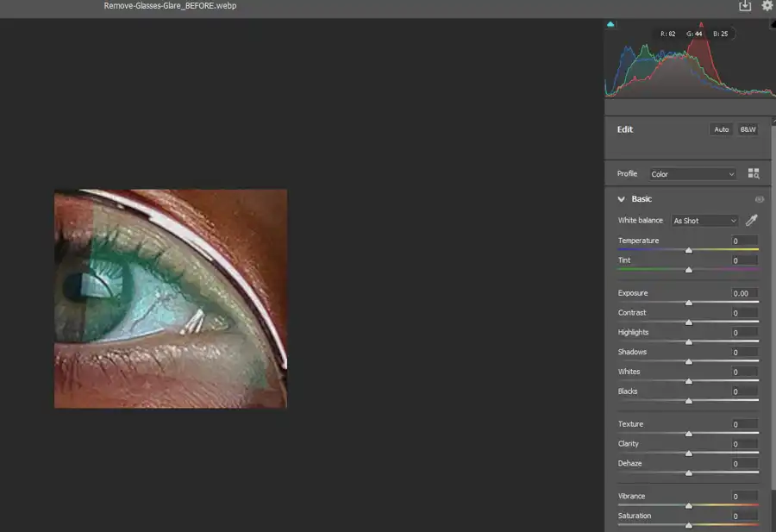This screenshot has width=776, height=532.
Task: Click the Saturation slider handle
Action: coord(689,526)
